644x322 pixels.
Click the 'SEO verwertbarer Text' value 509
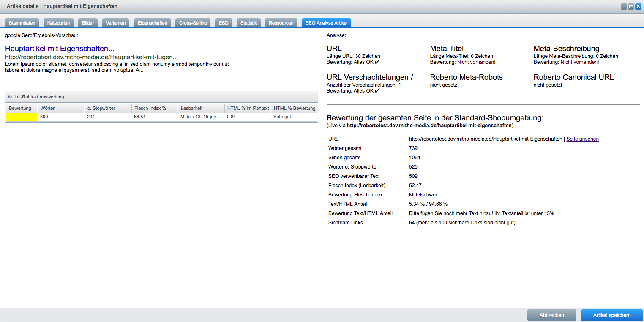(x=413, y=176)
